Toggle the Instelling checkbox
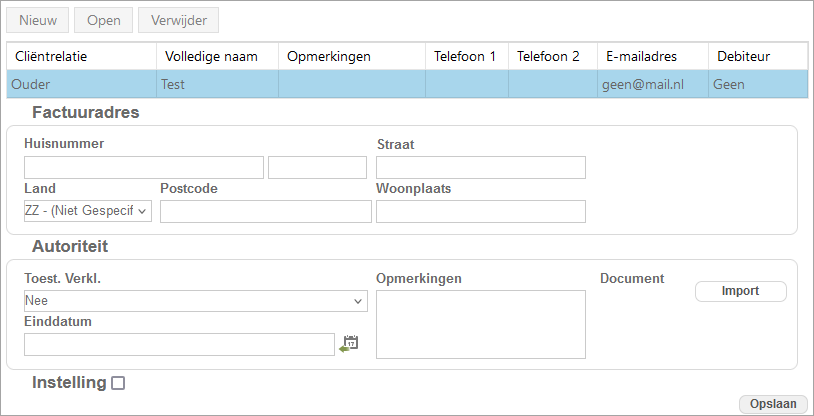This screenshot has width=814, height=416. pyautogui.click(x=118, y=383)
